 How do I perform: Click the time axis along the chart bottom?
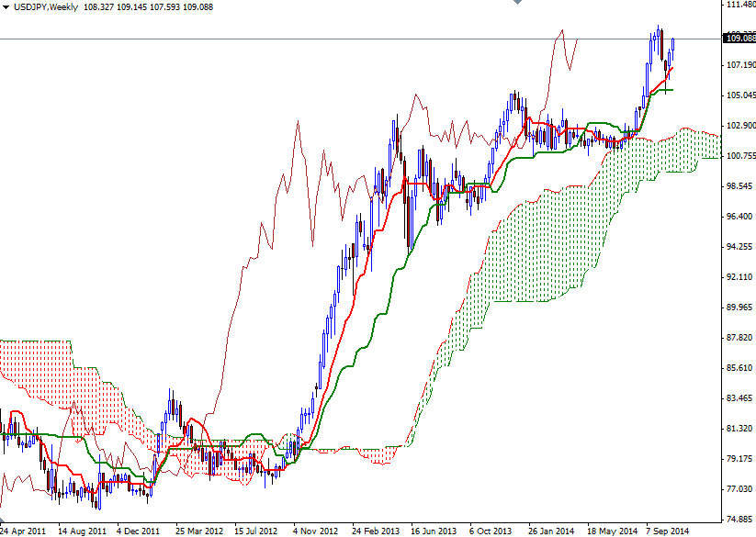[x=367, y=529]
